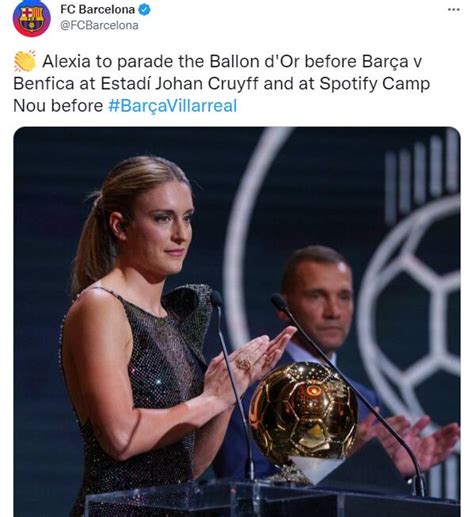Click the blue verified checkmark badge
474x517 pixels.
[144, 10]
